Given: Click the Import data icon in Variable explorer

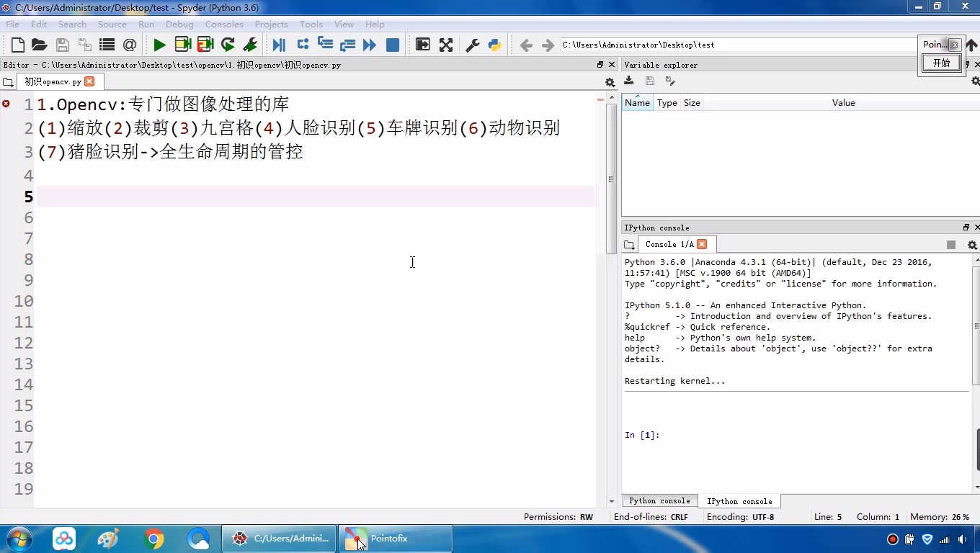Looking at the screenshot, I should tap(628, 81).
